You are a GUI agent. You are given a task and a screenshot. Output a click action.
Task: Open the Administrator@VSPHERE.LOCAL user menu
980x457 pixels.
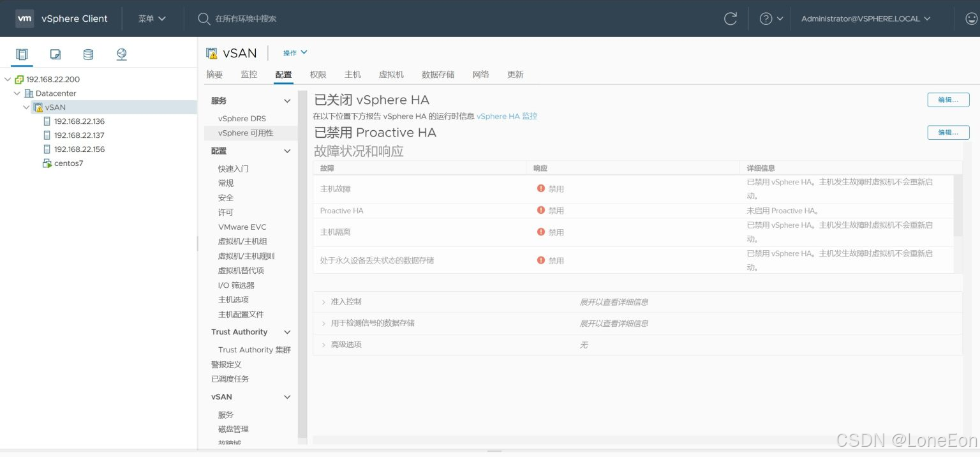pyautogui.click(x=866, y=19)
